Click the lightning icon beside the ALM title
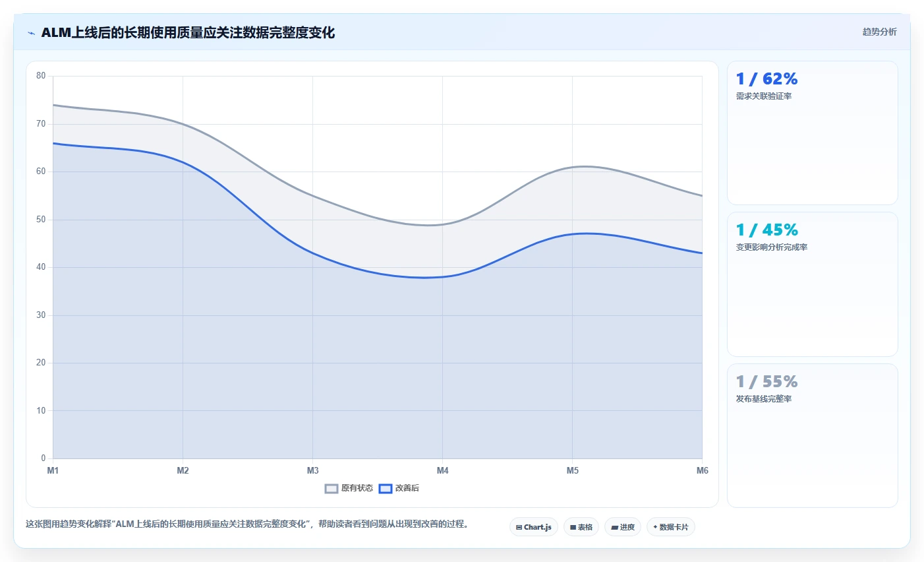Image resolution: width=924 pixels, height=562 pixels. click(x=31, y=33)
